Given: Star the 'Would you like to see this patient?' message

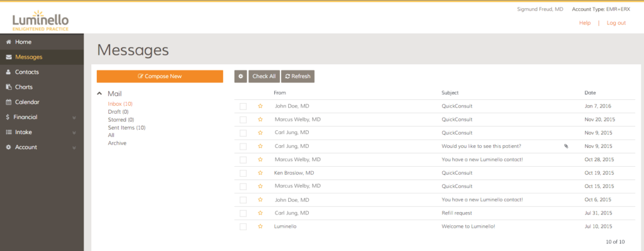Looking at the screenshot, I should pos(260,146).
